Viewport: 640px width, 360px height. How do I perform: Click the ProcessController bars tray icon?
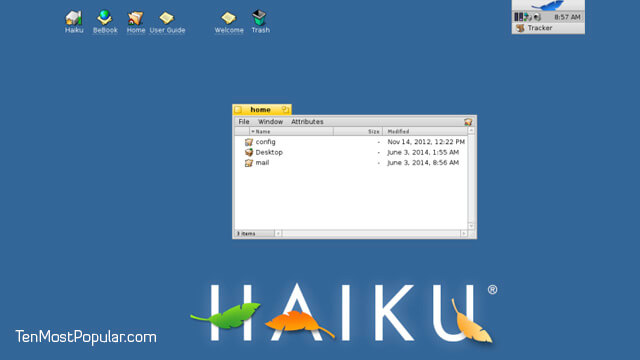click(518, 17)
